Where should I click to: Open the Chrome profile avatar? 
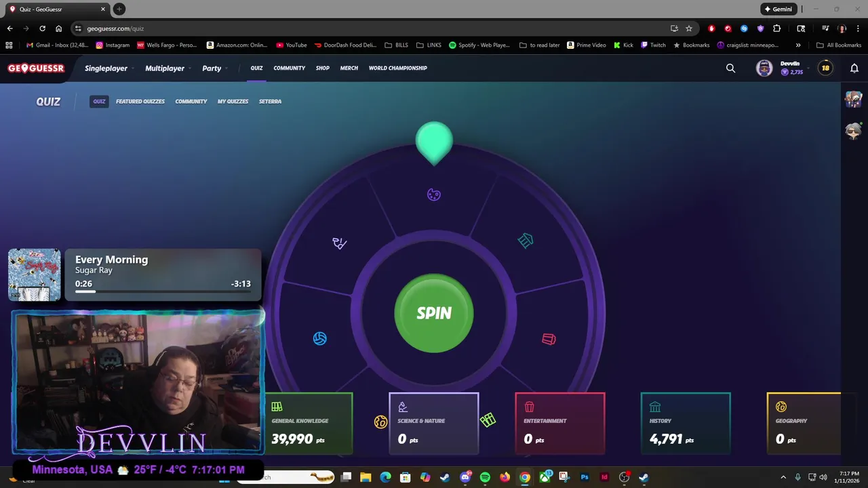tap(842, 28)
